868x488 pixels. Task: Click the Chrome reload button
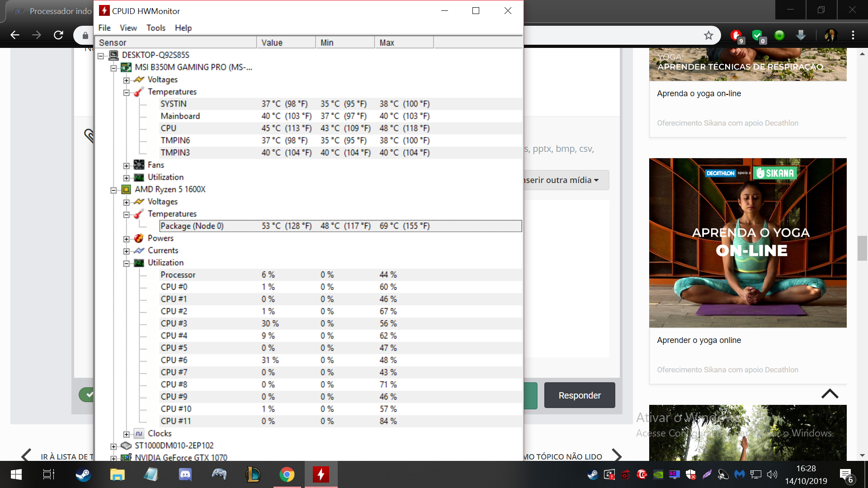click(x=58, y=35)
